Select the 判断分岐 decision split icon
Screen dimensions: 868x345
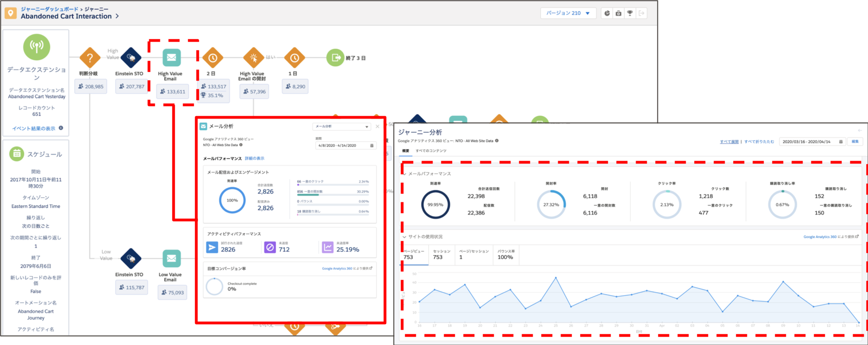pyautogui.click(x=90, y=58)
